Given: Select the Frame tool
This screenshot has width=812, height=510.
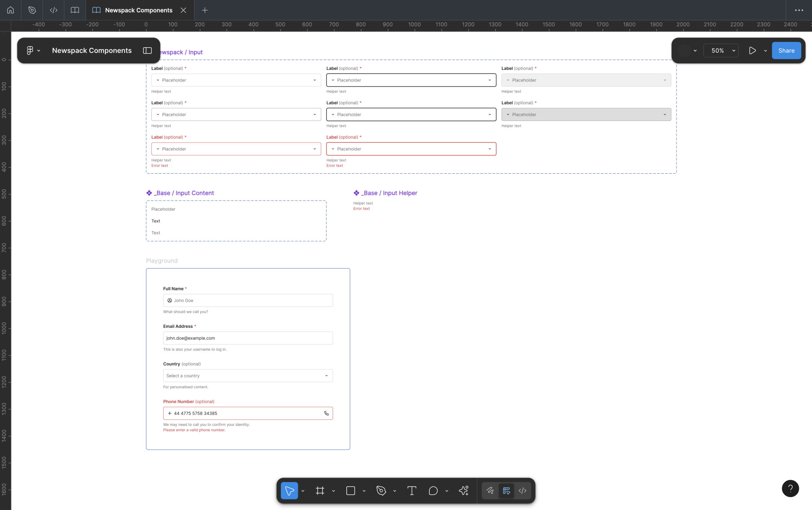Looking at the screenshot, I should [x=320, y=490].
